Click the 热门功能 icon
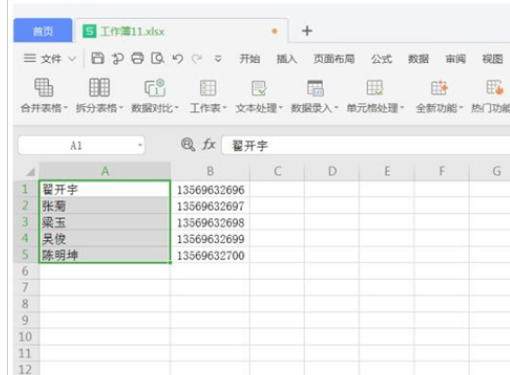510x375 pixels. pos(495,87)
